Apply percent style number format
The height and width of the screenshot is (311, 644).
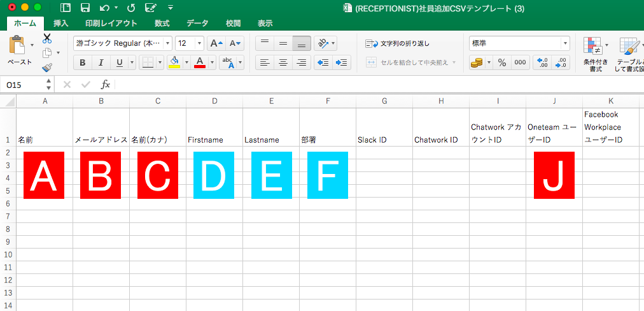point(501,62)
